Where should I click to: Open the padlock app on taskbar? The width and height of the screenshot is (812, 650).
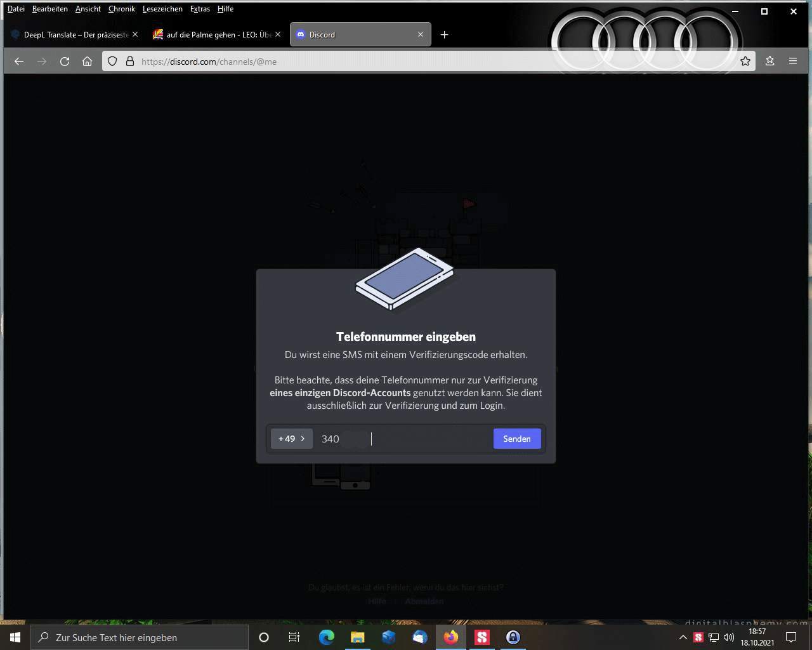[x=513, y=637]
